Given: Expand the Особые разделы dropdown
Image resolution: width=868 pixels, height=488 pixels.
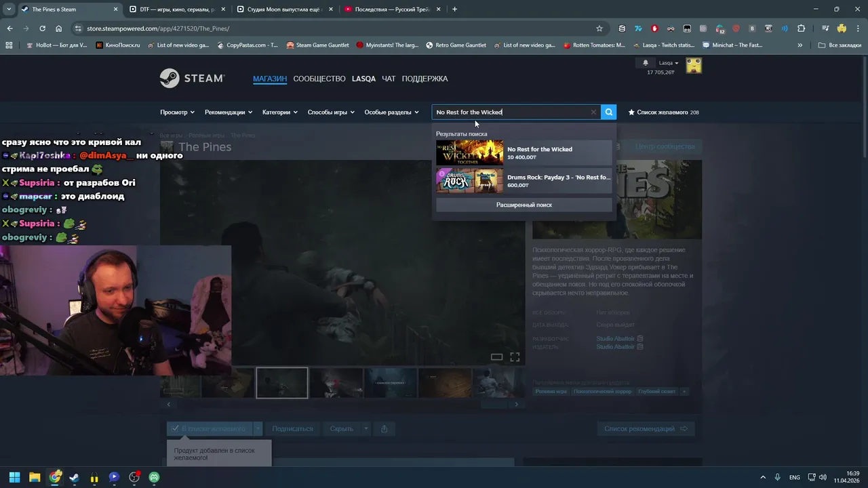Looking at the screenshot, I should point(391,113).
